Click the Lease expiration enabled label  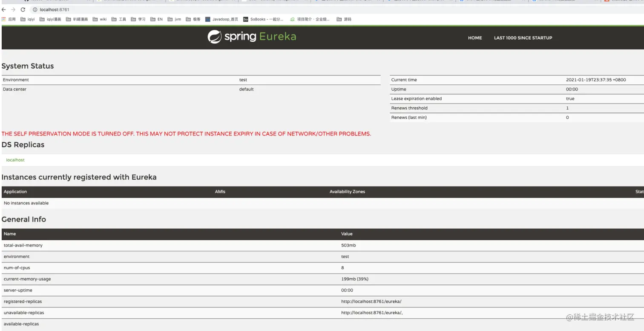[x=417, y=99]
